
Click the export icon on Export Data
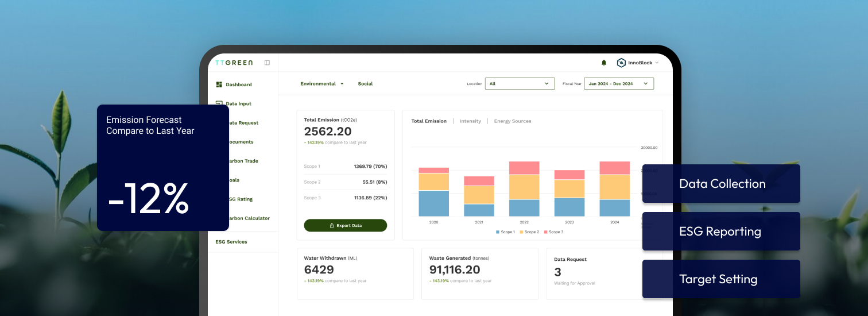(x=332, y=226)
